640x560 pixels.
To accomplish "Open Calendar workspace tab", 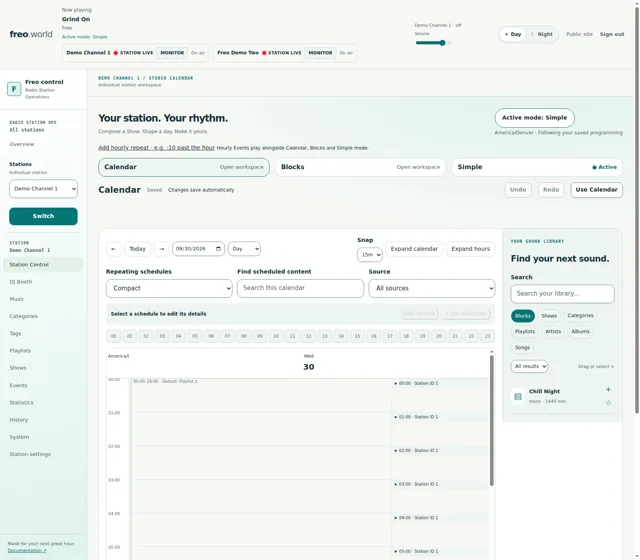I will [184, 167].
